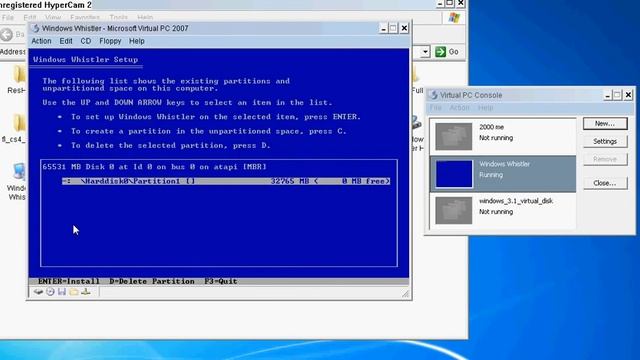Viewport: 640px width, 360px height.
Task: Click hard disk activity icon in status bar
Action: 38,292
